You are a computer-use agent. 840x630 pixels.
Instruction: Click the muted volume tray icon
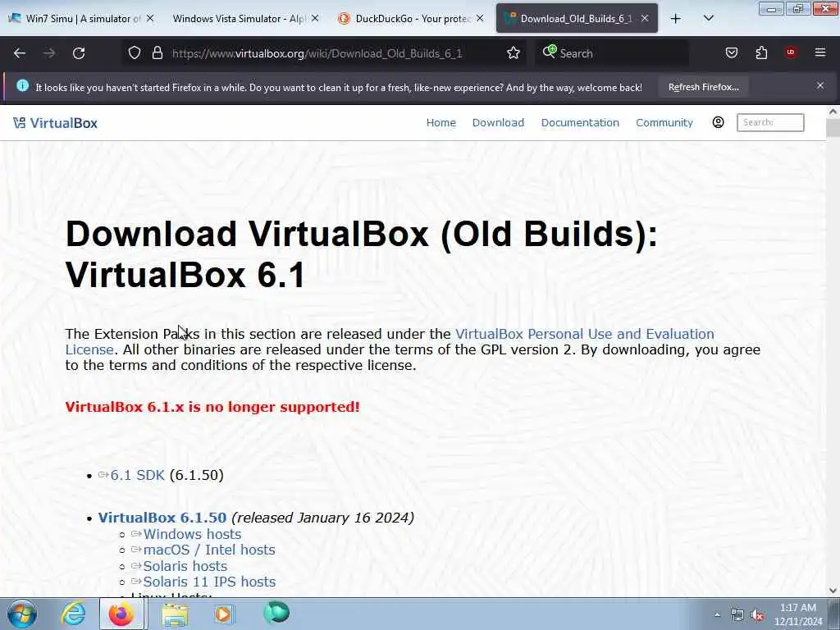point(757,615)
